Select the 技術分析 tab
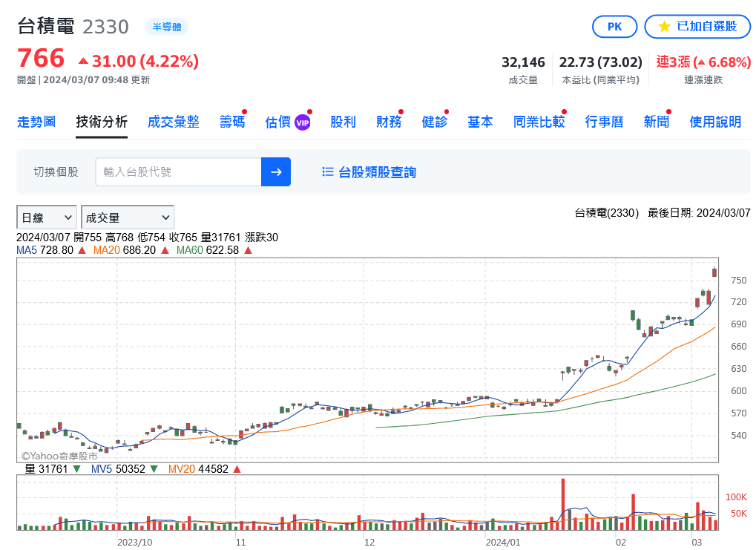Screen dimensions: 756x550 102,122
